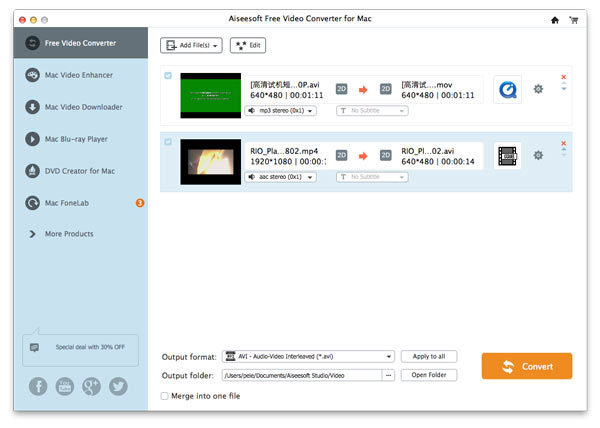
Task: Click the orange Convert button
Action: pos(527,366)
